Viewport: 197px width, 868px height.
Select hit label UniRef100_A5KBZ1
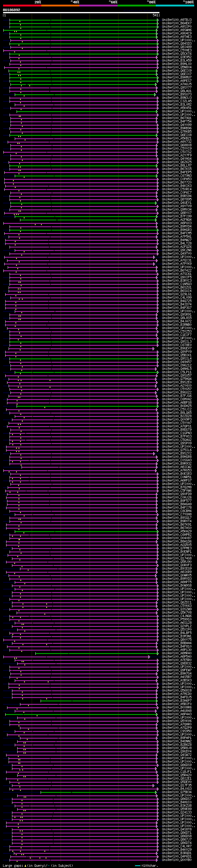click(177, 139)
